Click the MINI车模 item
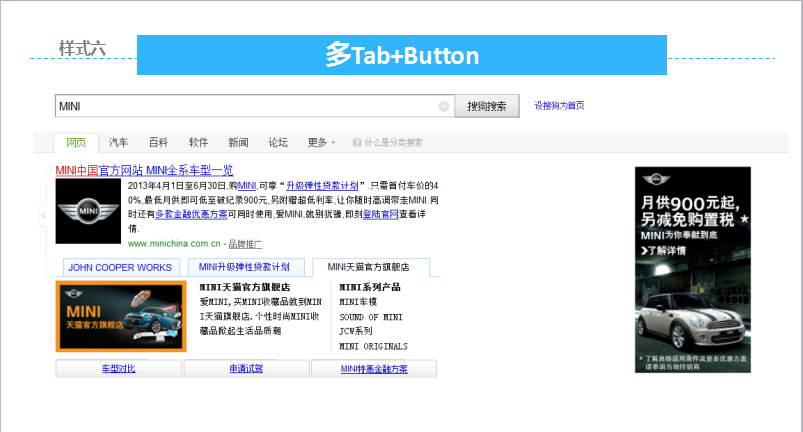 tap(358, 302)
